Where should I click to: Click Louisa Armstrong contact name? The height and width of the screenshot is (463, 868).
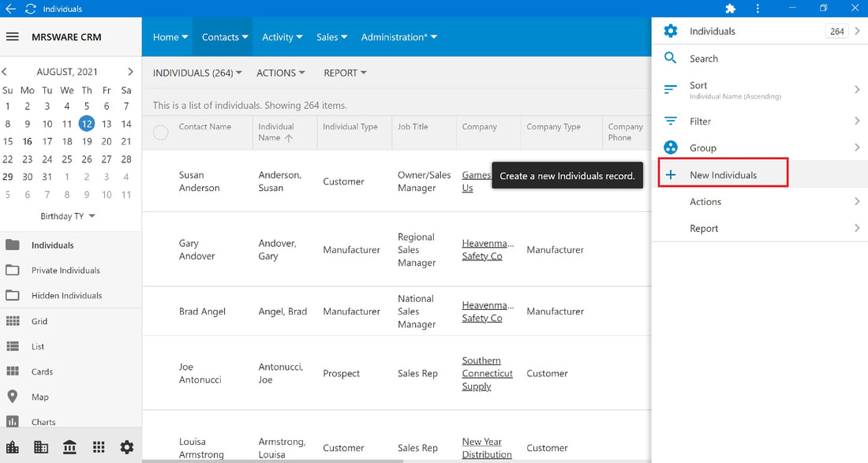(201, 448)
